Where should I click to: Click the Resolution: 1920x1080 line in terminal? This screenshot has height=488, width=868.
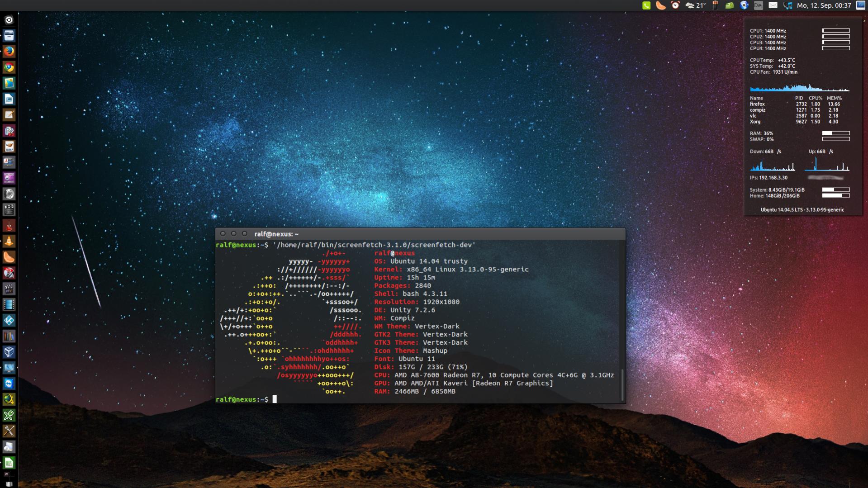tap(417, 302)
